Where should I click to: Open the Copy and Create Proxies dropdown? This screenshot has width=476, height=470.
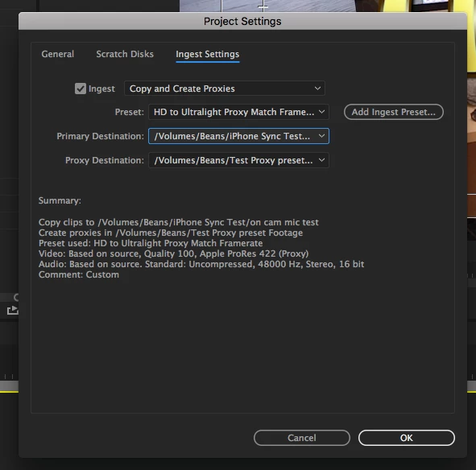click(x=225, y=89)
